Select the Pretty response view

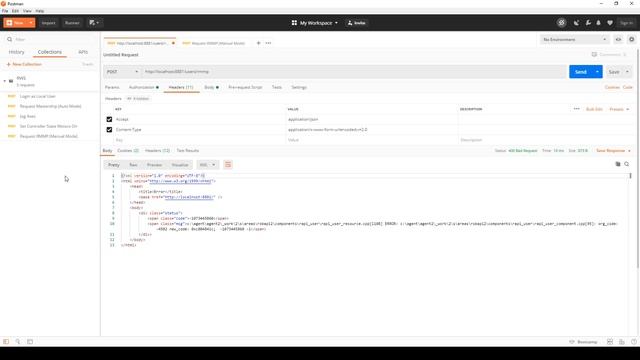pos(113,165)
